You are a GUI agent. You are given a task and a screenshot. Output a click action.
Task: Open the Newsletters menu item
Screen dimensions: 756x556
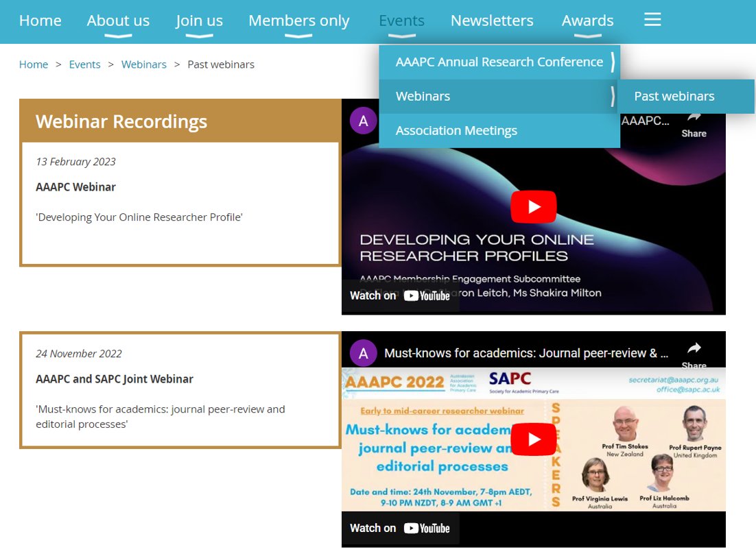click(491, 20)
